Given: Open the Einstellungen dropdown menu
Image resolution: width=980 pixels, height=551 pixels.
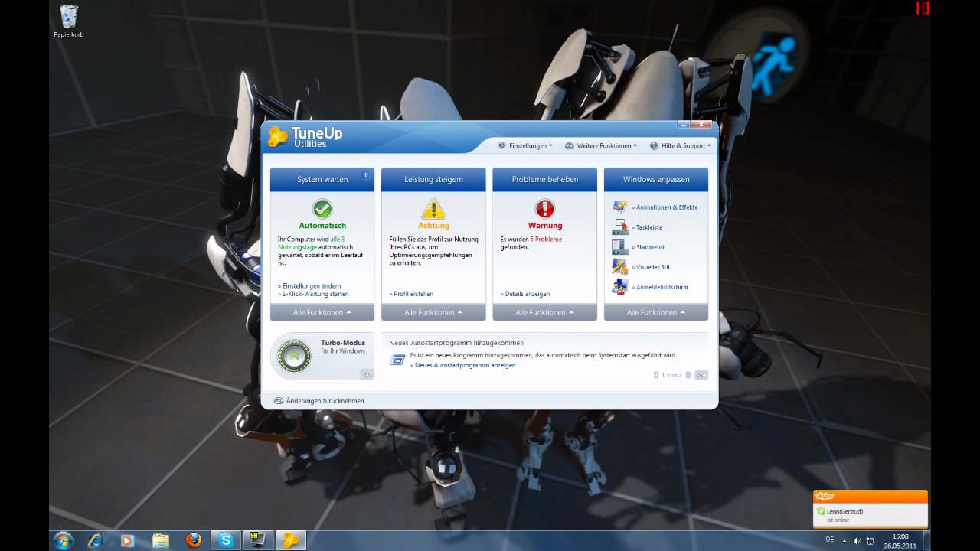Looking at the screenshot, I should pyautogui.click(x=524, y=145).
